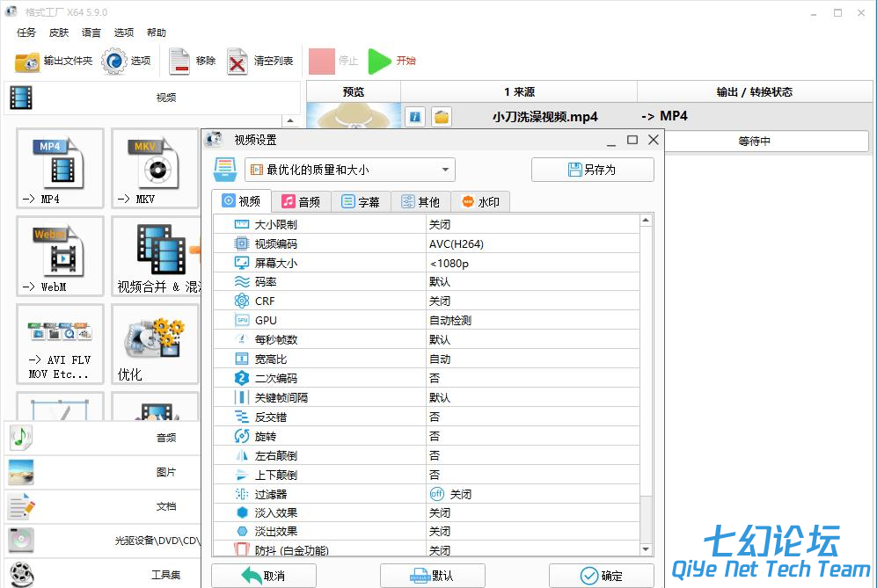Switch to the 其他 tab

[420, 201]
